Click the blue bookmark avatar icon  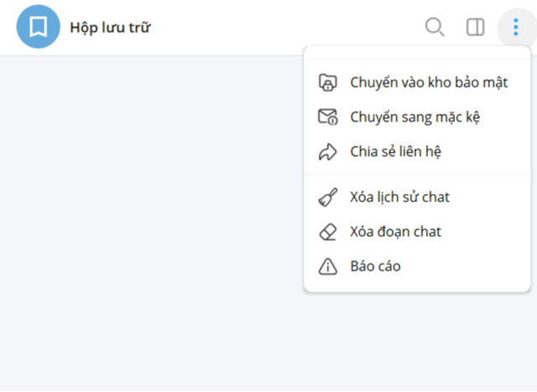(38, 27)
